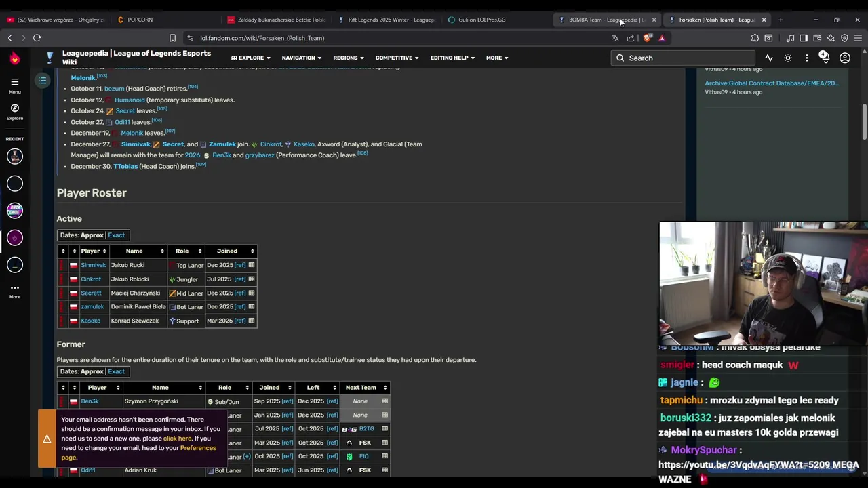Click the Explore compass icon in the left rail
Viewport: 868px width, 488px height.
click(x=14, y=112)
